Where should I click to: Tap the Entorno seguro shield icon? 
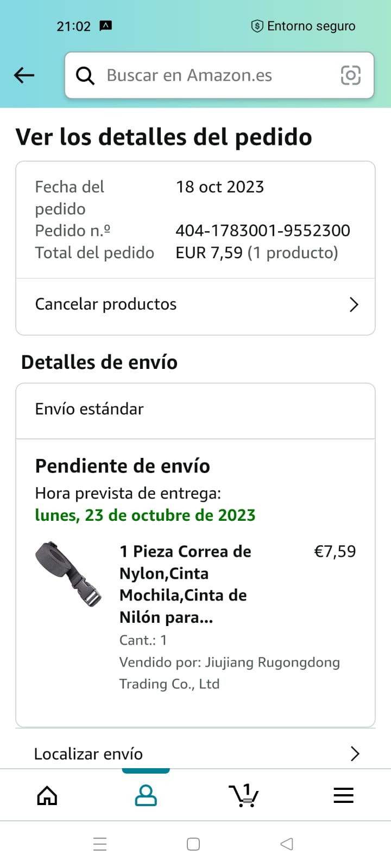(x=257, y=25)
